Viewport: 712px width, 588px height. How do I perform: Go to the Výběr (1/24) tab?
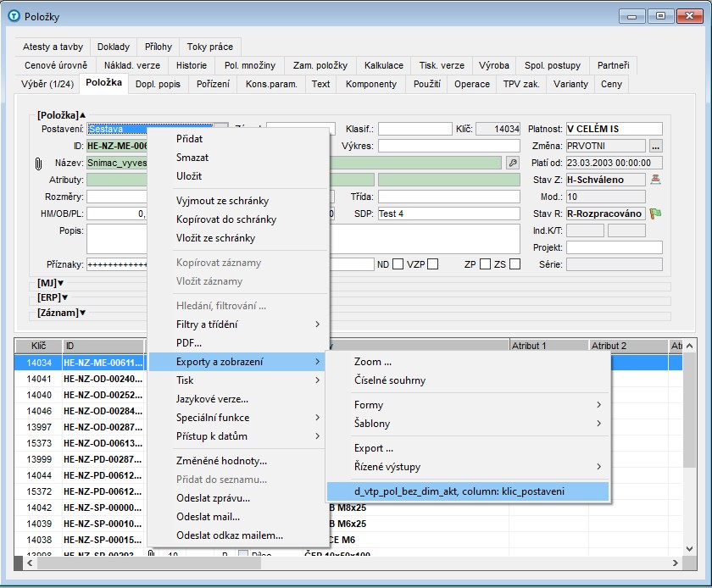47,84
